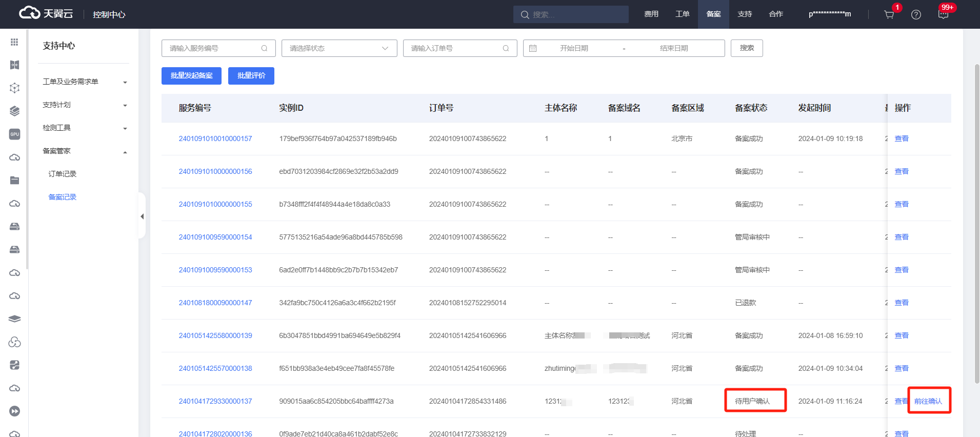980x437 pixels.
Task: Click the 批量评价 button
Action: click(x=251, y=75)
